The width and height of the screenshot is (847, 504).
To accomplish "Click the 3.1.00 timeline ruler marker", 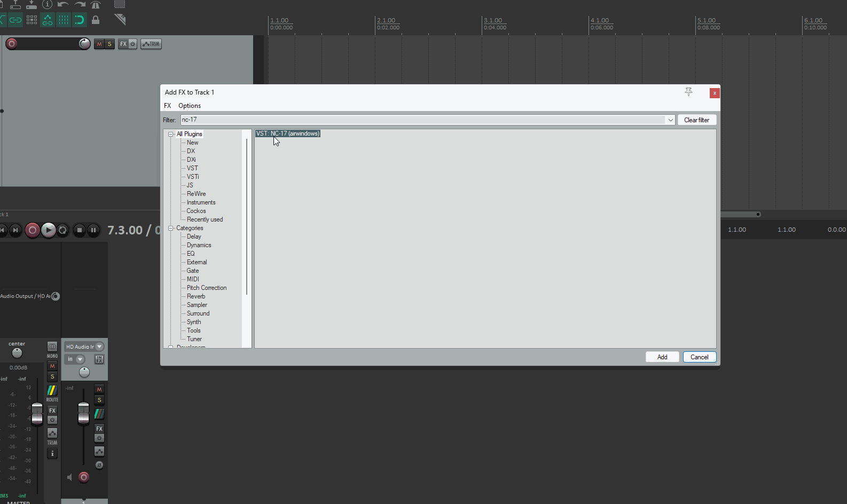I will (493, 20).
